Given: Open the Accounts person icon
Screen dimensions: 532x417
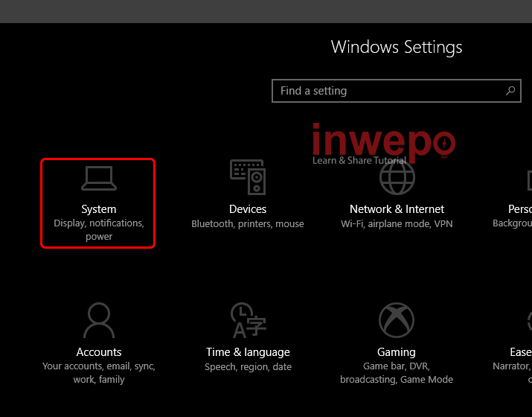Looking at the screenshot, I should (x=99, y=320).
